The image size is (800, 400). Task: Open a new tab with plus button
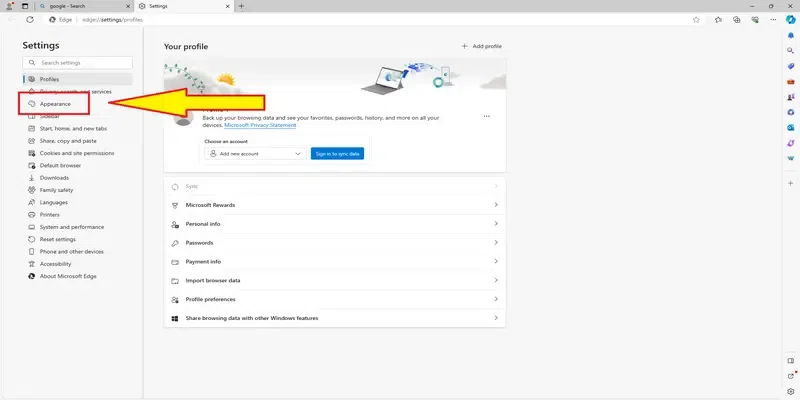(241, 6)
